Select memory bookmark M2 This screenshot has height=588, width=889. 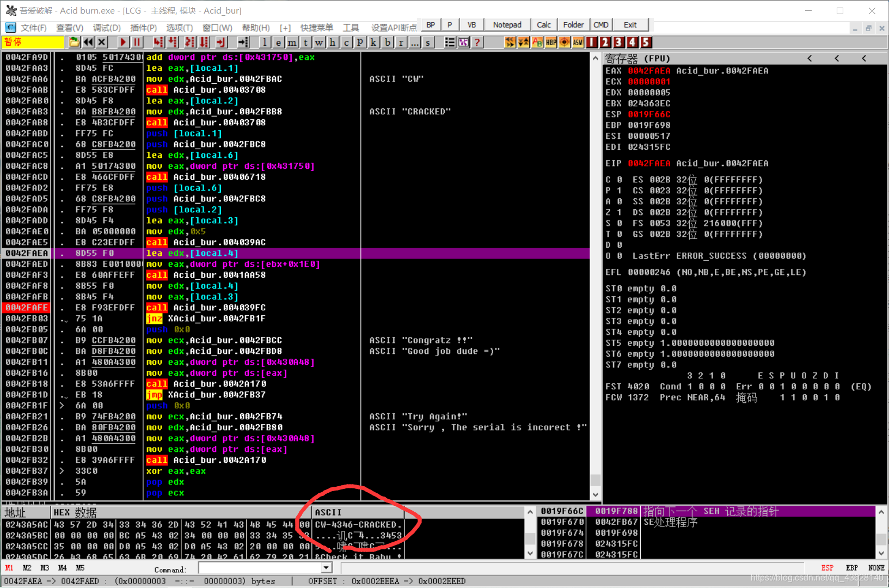pyautogui.click(x=27, y=568)
